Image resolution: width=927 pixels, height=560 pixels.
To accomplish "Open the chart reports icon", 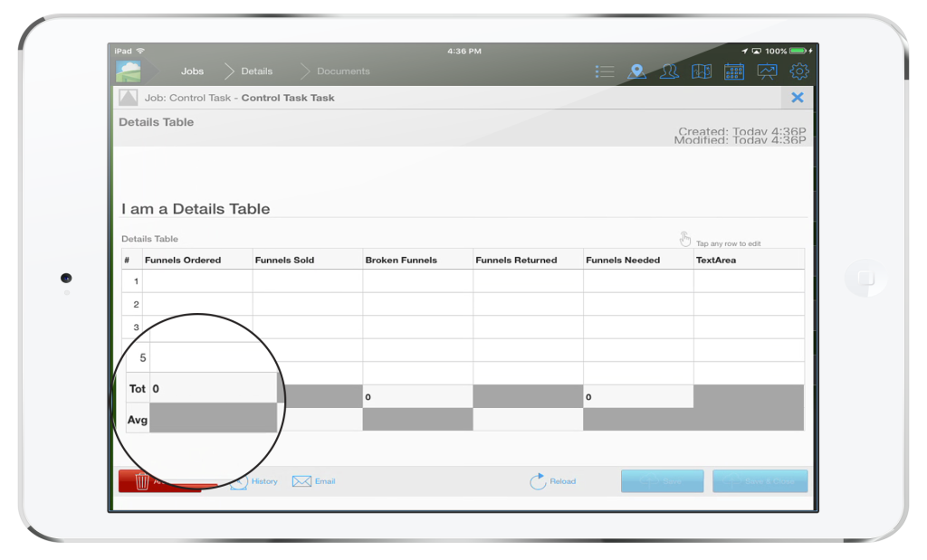I will coord(767,71).
